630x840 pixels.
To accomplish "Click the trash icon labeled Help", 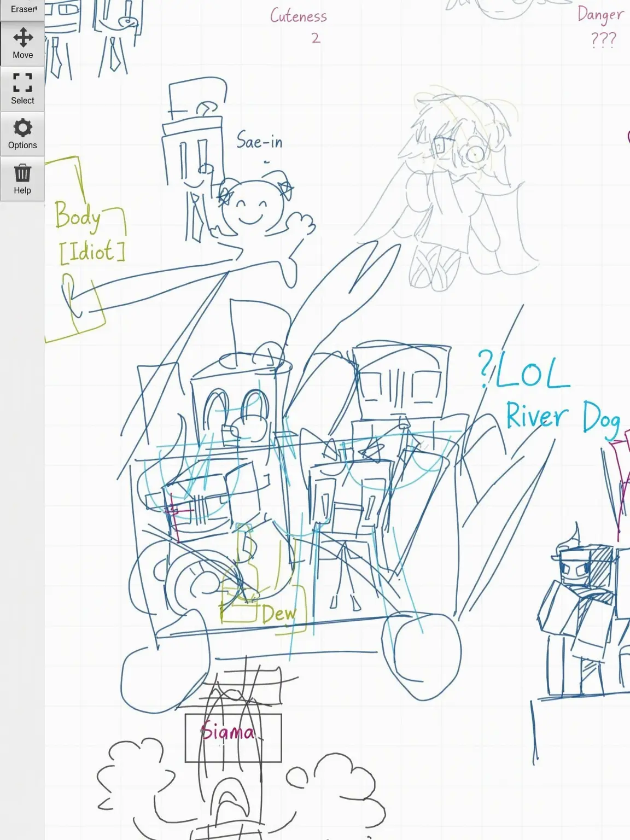I will (22, 179).
